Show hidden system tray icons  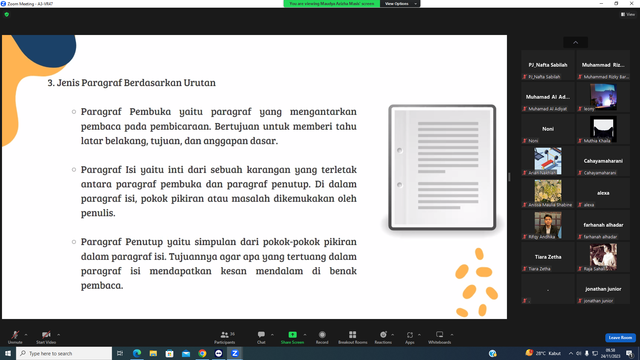[571, 353]
